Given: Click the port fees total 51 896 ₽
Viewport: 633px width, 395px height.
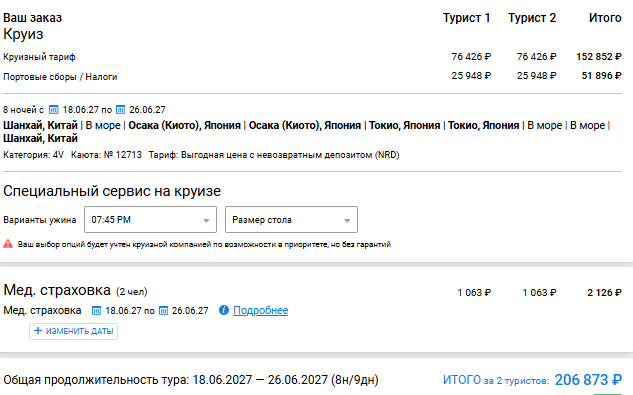Looking at the screenshot, I should [x=602, y=76].
